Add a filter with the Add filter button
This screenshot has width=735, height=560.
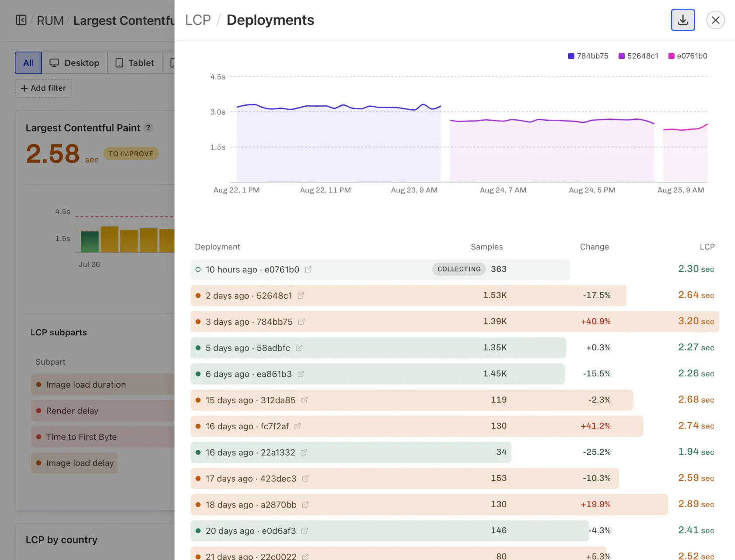pos(43,88)
